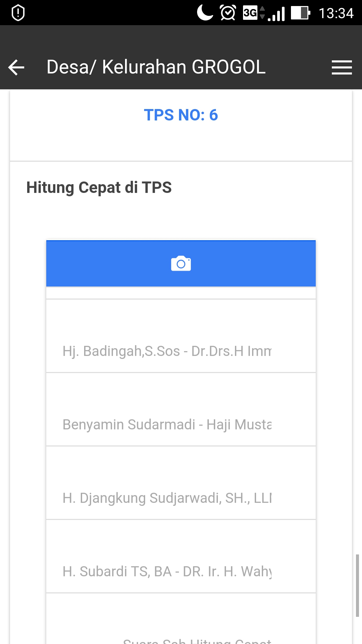Tap the battery status icon

(x=300, y=13)
